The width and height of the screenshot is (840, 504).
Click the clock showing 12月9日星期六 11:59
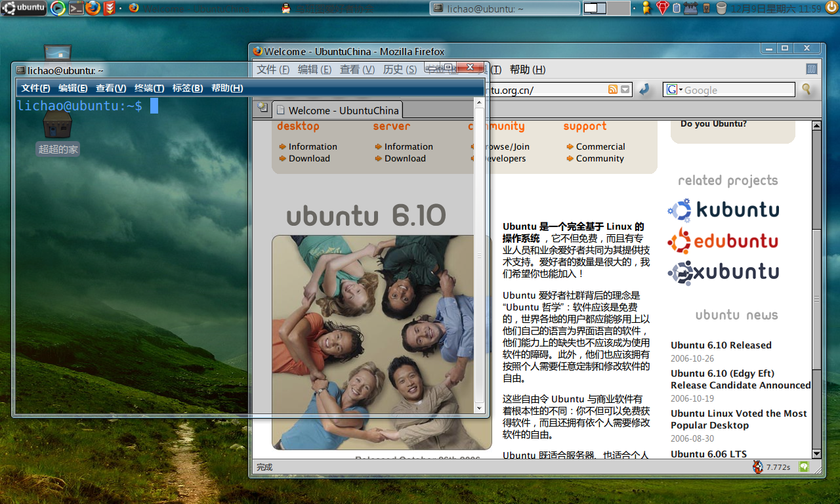(x=776, y=9)
